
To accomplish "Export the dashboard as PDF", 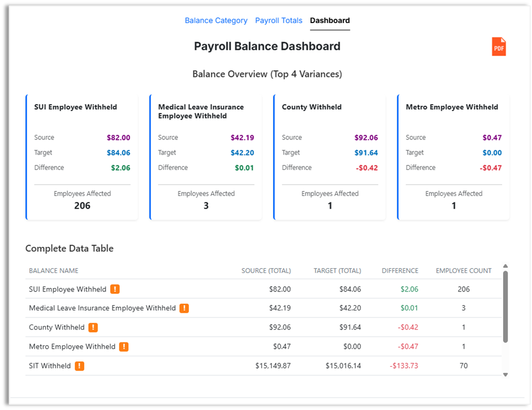I will (x=498, y=46).
